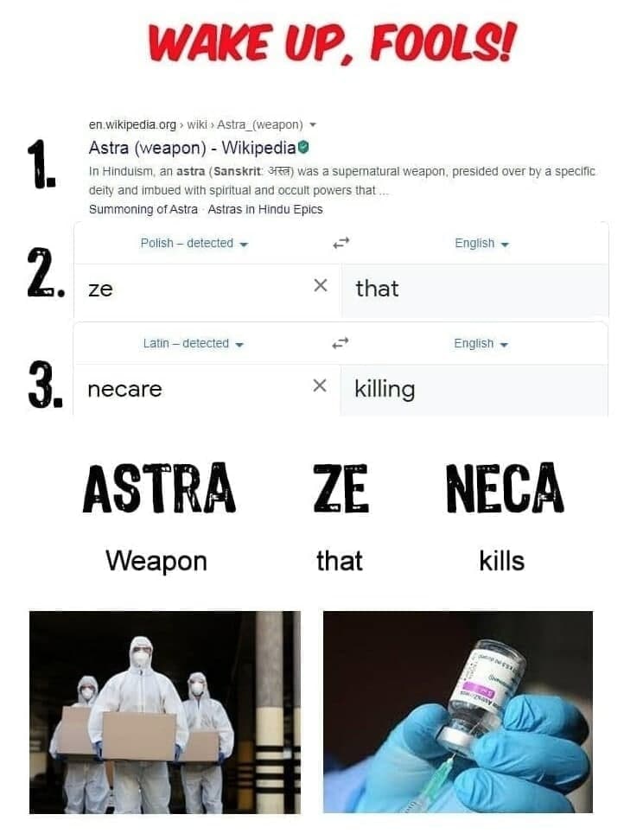Viewport: 624px width, 840px height.
Task: Open the vaccine vial and syringe photo
Action: coord(458,712)
